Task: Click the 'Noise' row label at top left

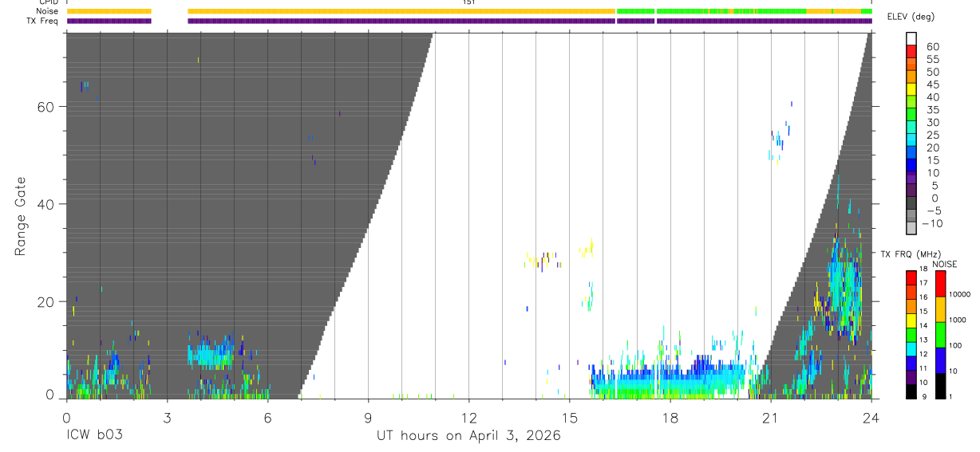Action: coord(48,11)
